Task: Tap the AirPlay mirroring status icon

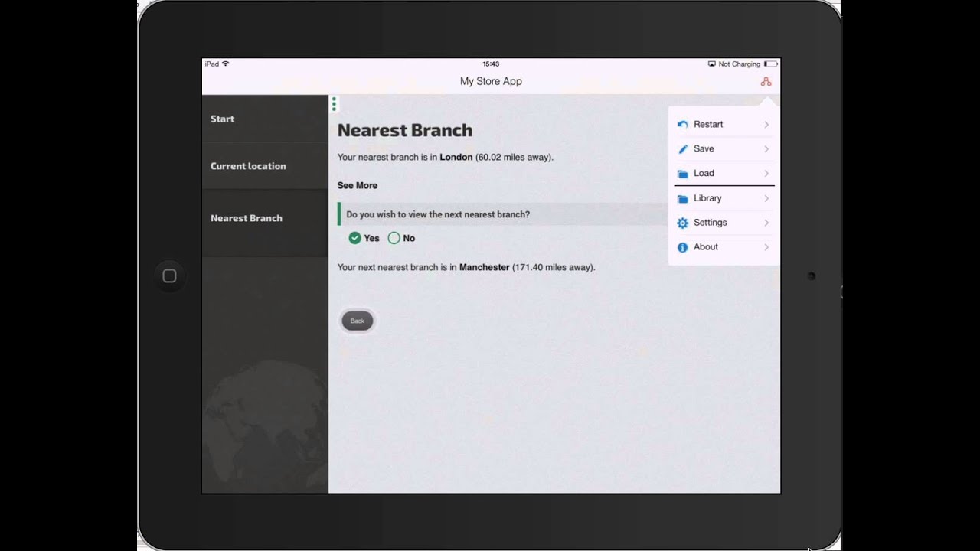Action: point(712,64)
